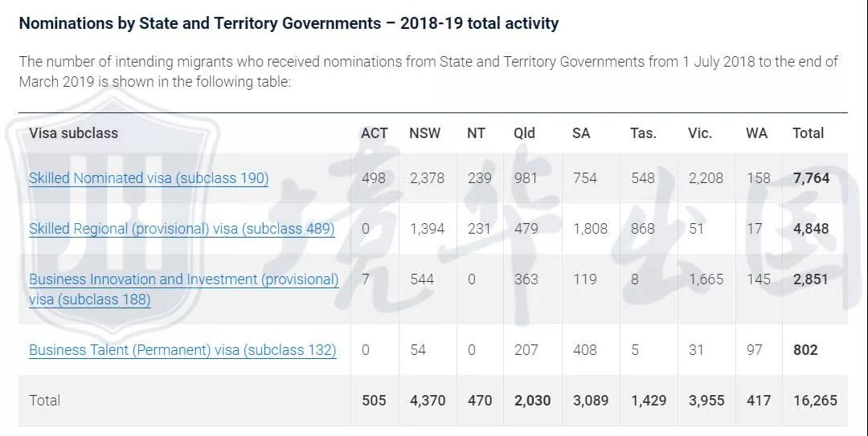The width and height of the screenshot is (868, 436).
Task: Click the Total row label
Action: tap(45, 400)
